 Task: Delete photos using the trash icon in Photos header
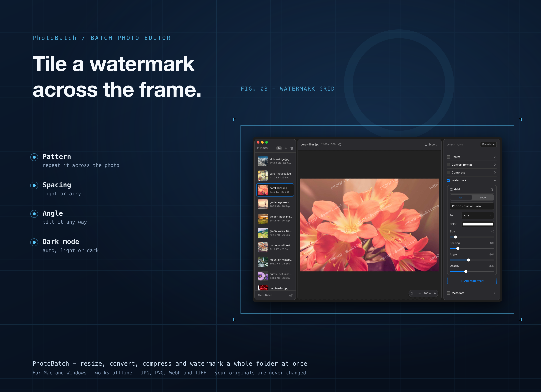(292, 148)
